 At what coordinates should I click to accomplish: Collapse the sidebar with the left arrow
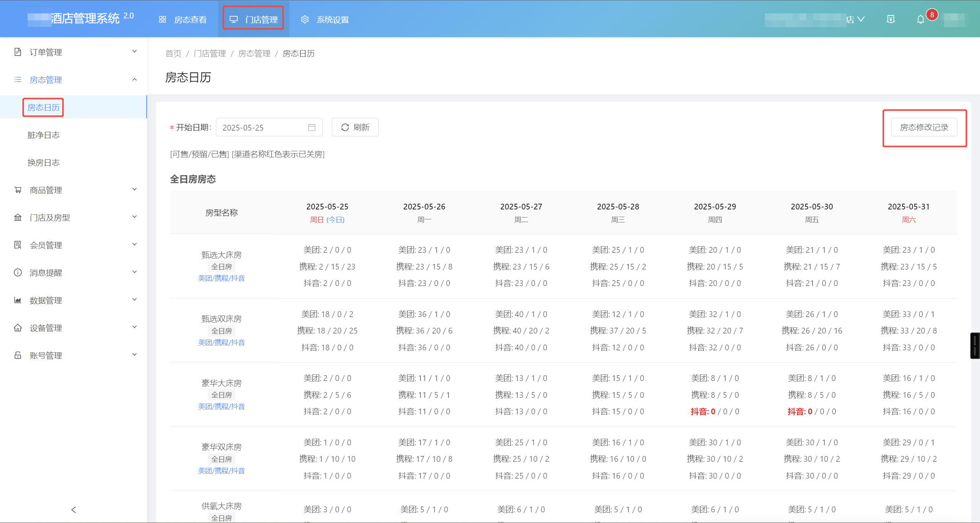click(x=73, y=510)
